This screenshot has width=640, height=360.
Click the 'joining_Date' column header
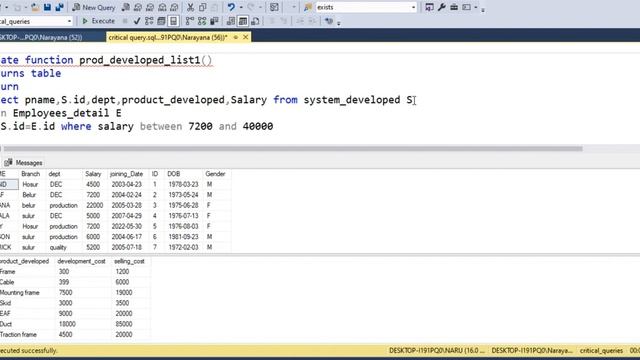(x=127, y=174)
